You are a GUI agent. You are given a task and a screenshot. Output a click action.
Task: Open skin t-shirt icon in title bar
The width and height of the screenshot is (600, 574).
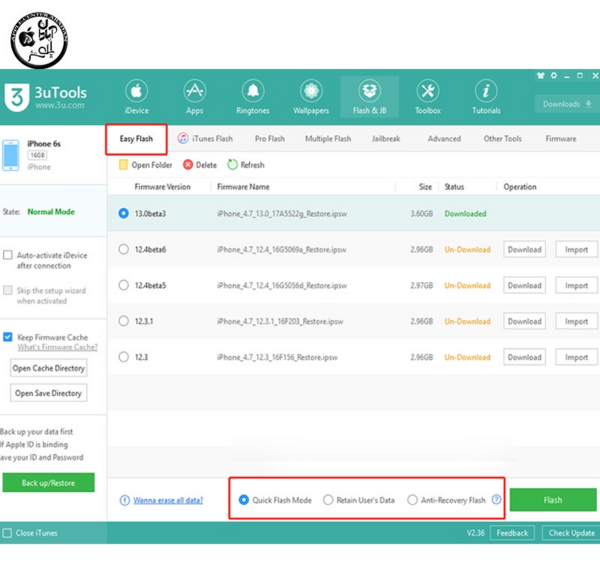tap(541, 75)
